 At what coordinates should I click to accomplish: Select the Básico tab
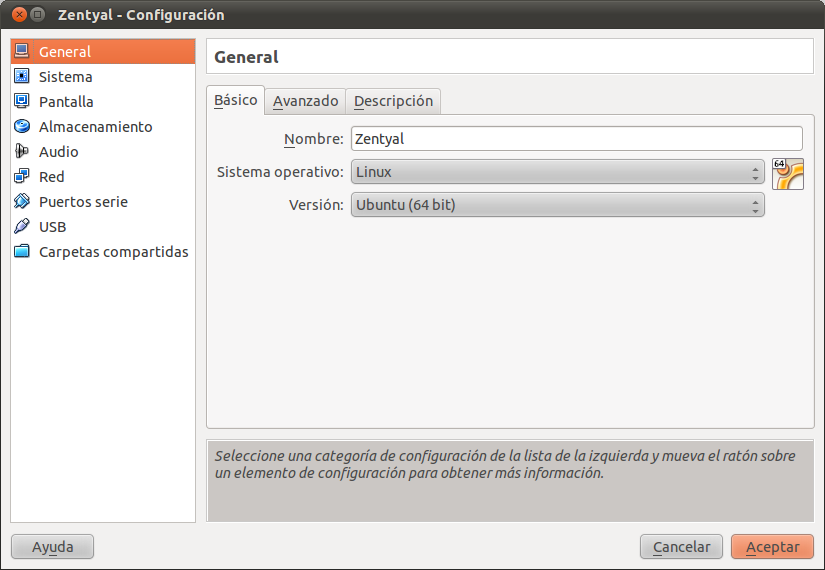click(236, 100)
